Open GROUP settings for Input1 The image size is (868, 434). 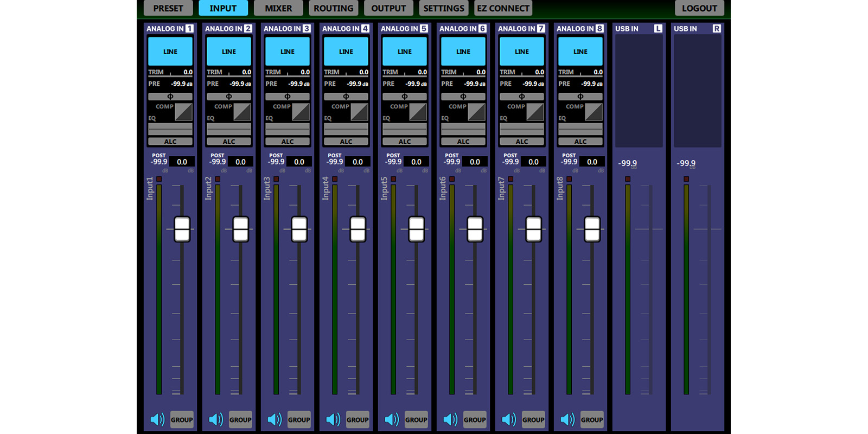(182, 419)
